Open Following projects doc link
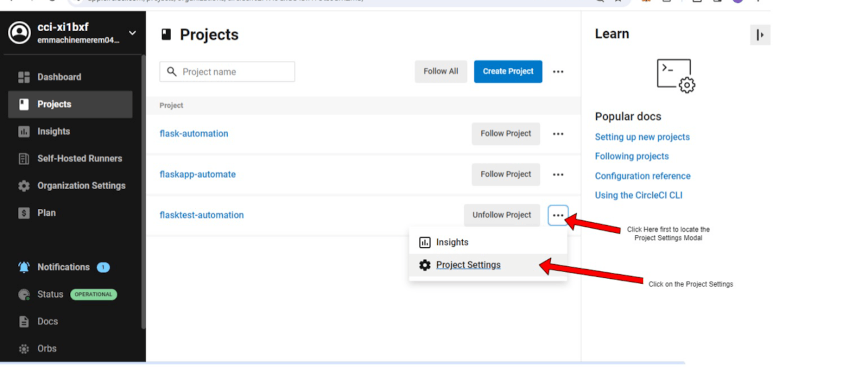This screenshot has width=868, height=367. (x=632, y=157)
